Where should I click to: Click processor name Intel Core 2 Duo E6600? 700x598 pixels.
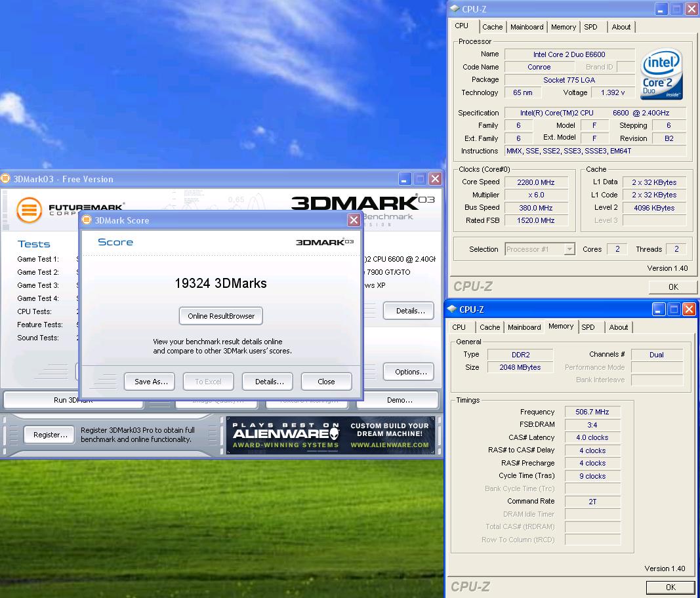point(569,54)
